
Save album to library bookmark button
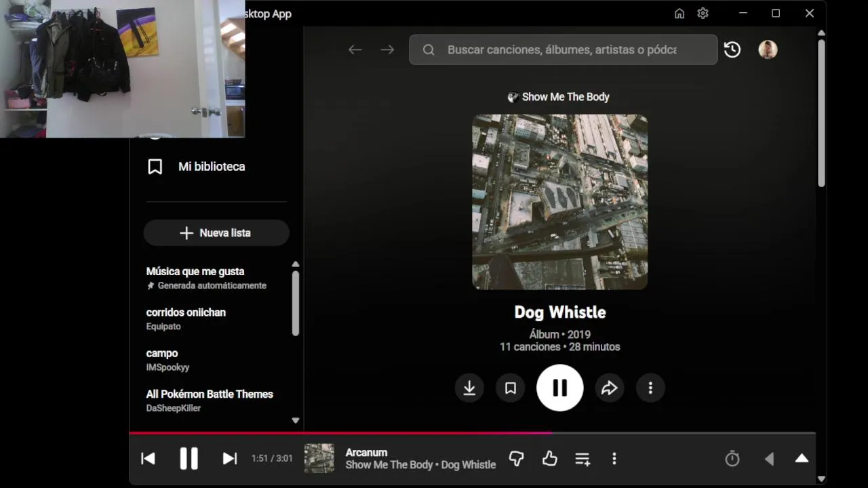click(511, 388)
